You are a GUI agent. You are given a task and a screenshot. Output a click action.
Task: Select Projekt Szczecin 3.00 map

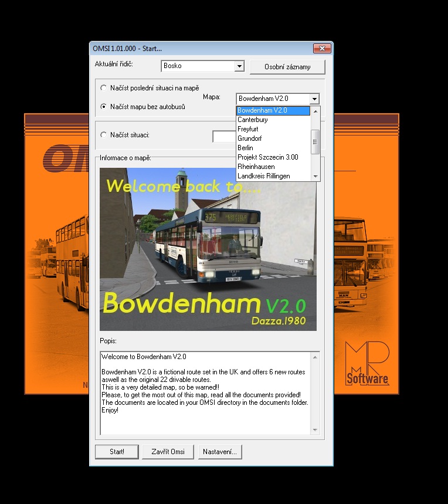coord(267,157)
